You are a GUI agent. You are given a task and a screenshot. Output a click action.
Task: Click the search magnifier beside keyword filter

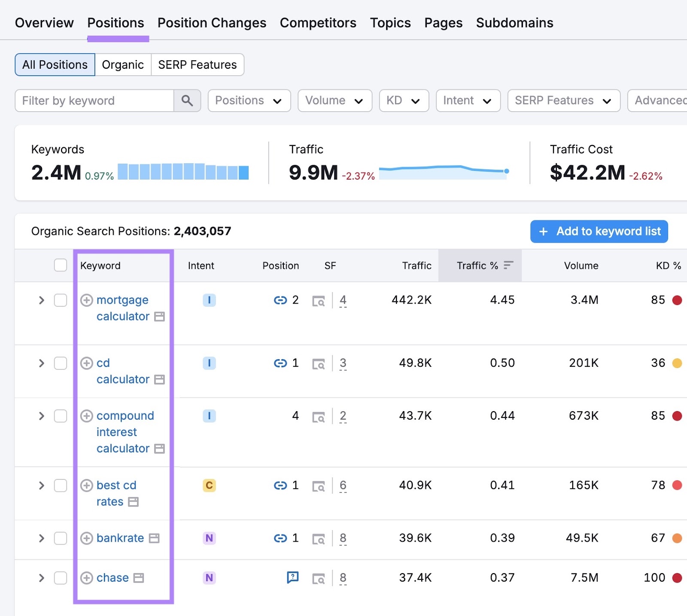coord(187,101)
